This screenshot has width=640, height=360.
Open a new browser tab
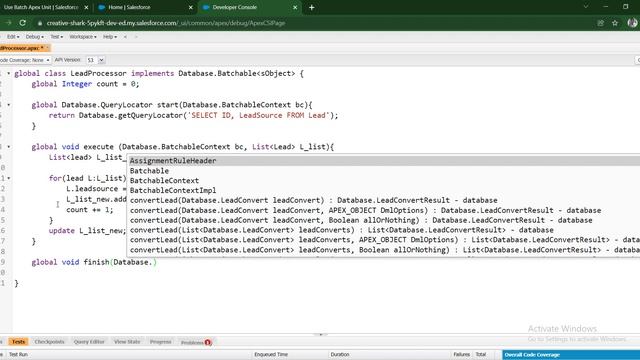pos(311,7)
